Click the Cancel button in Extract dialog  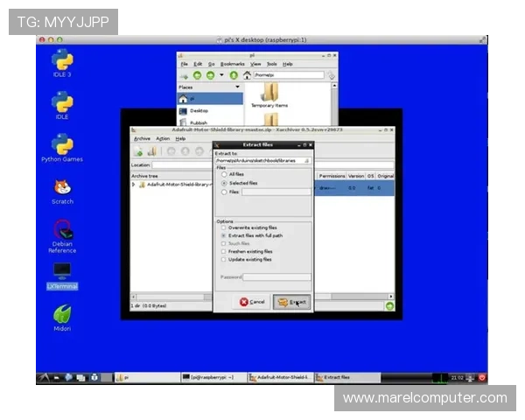(x=251, y=301)
